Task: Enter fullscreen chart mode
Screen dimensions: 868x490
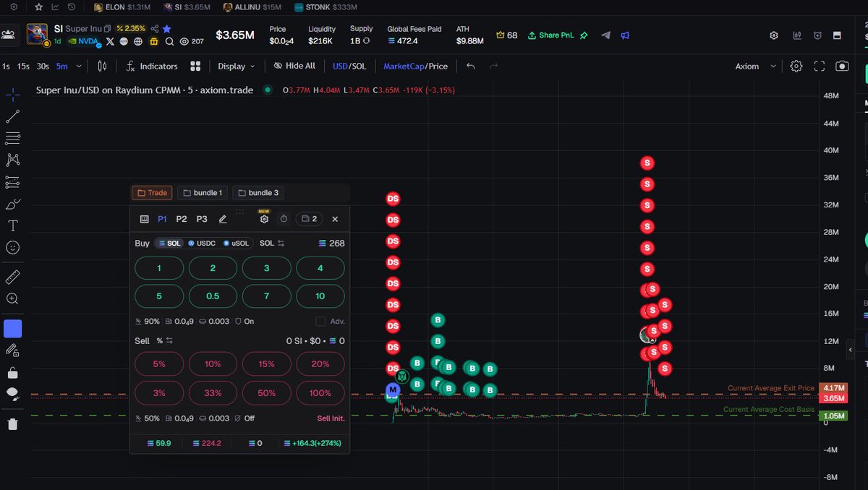Action: (x=820, y=66)
